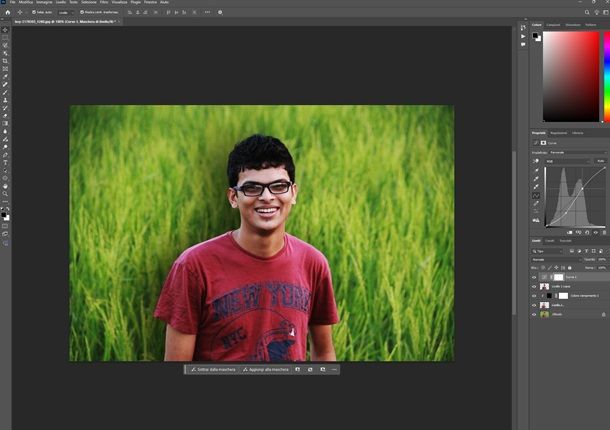Hide the Livello 1 copia layer
This screenshot has height=430, width=610.
tap(534, 287)
